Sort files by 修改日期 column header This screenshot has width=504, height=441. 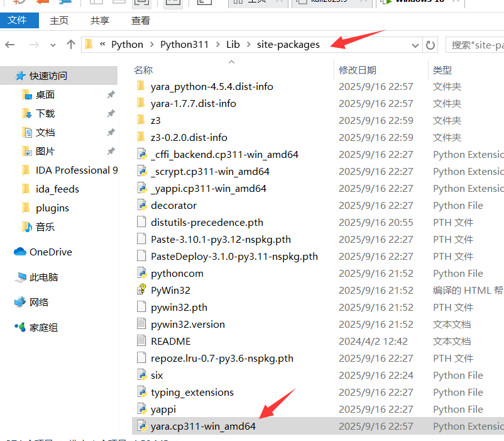tap(358, 70)
